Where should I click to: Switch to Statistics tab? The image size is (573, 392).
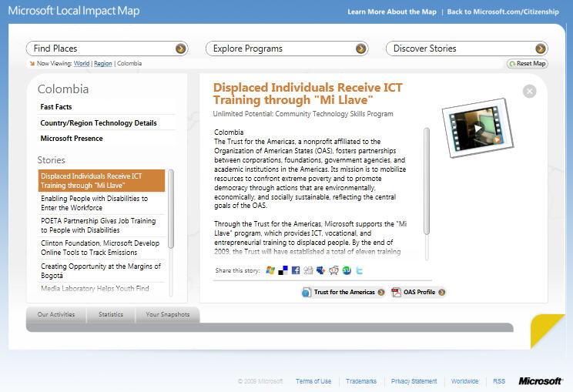tap(111, 314)
